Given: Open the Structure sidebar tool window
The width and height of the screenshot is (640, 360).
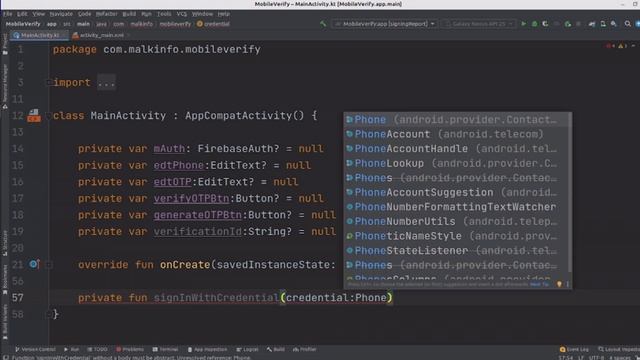Looking at the screenshot, I should coord(5,244).
